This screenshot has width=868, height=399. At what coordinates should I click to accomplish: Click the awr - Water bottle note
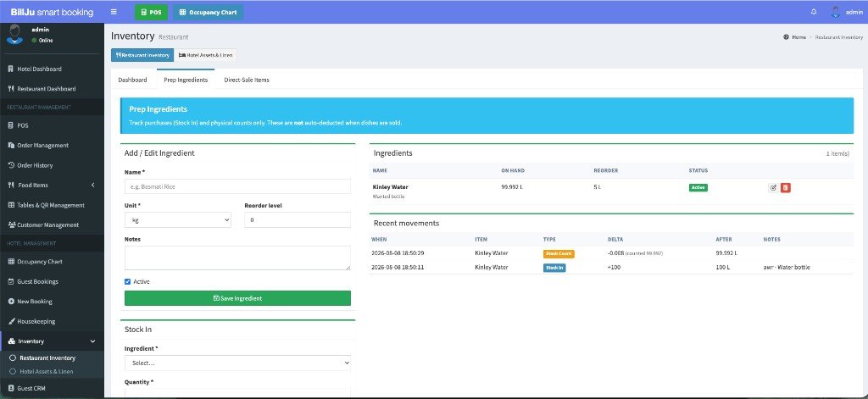[x=787, y=268]
